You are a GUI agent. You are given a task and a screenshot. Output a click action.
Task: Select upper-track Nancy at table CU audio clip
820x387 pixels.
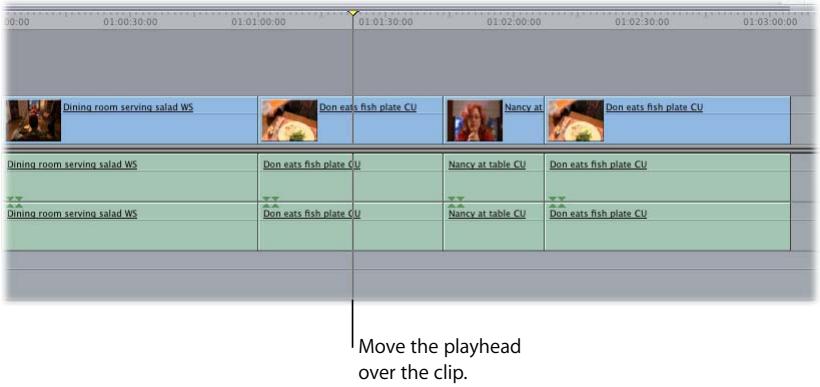494,177
